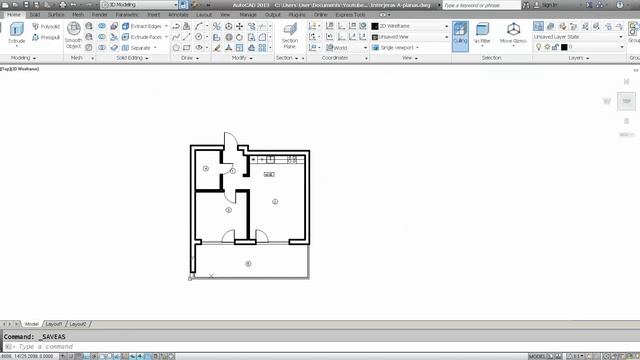640x360 pixels.
Task: Expand the Draw panel
Action: (x=189, y=58)
